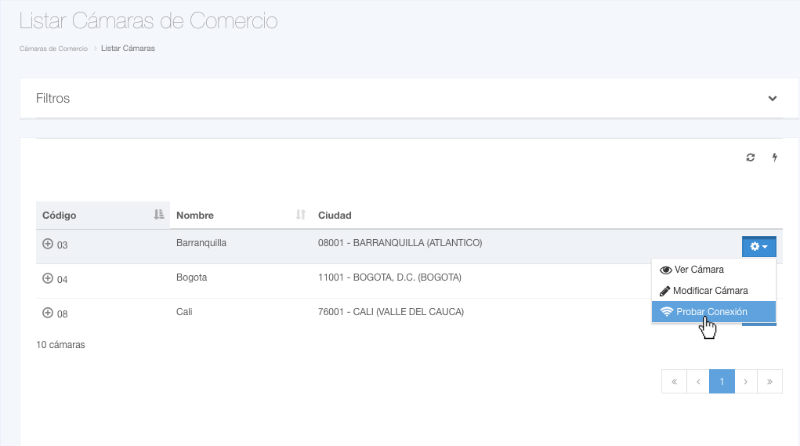Screen dimensions: 800x446
Task: Open the Filtros panel chevron
Action: tap(772, 99)
